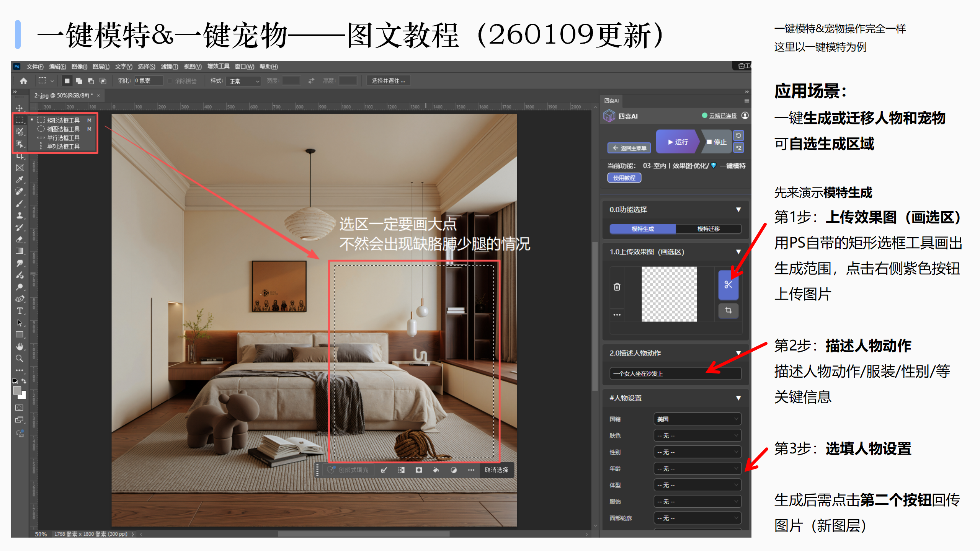Open the 滤镜(T) menu

click(169, 67)
